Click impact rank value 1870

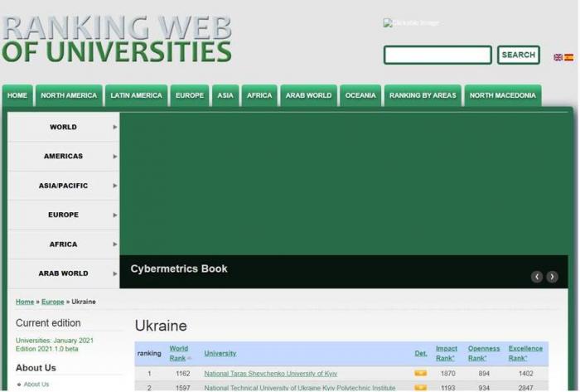click(x=448, y=374)
